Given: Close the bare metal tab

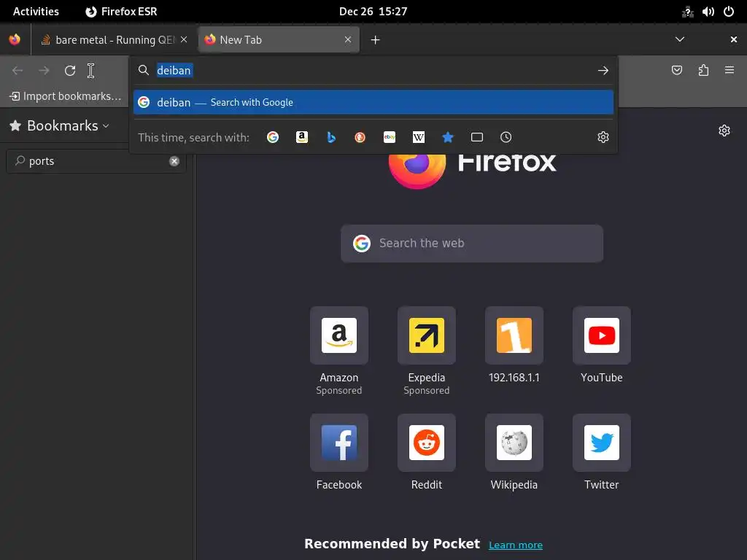Looking at the screenshot, I should point(184,39).
